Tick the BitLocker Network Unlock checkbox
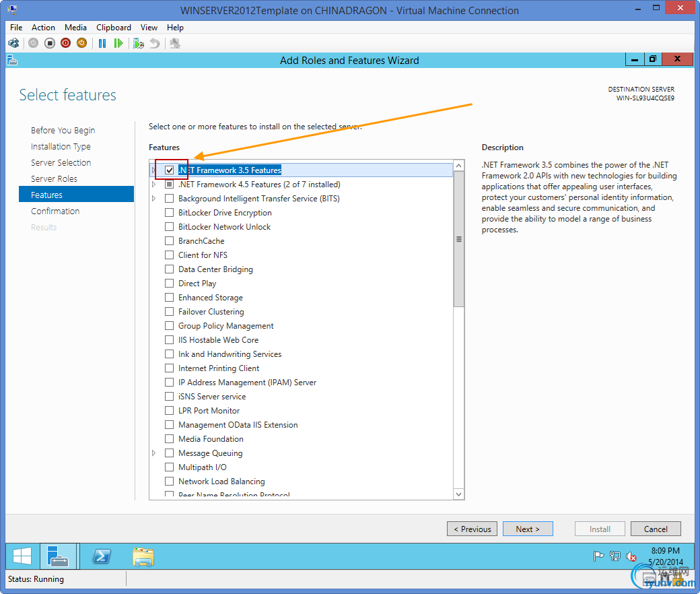 (x=169, y=227)
